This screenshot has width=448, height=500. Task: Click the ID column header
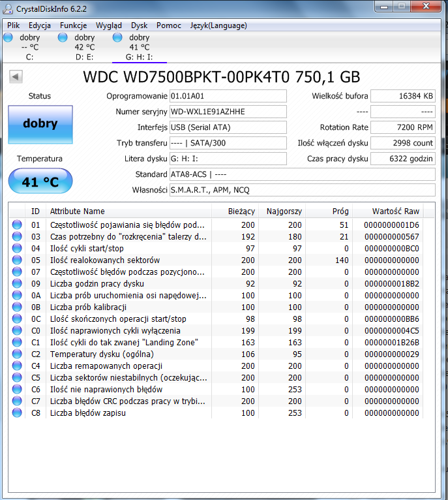(x=35, y=211)
